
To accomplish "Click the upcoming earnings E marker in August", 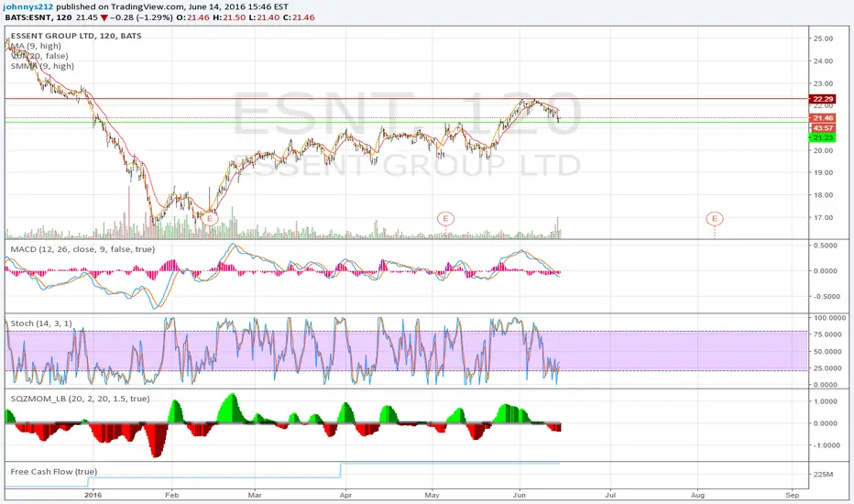I will point(715,219).
